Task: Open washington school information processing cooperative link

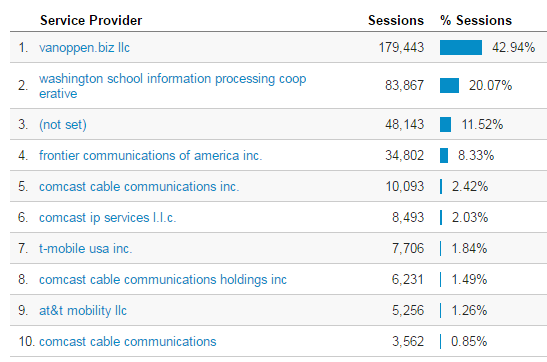Action: click(172, 86)
